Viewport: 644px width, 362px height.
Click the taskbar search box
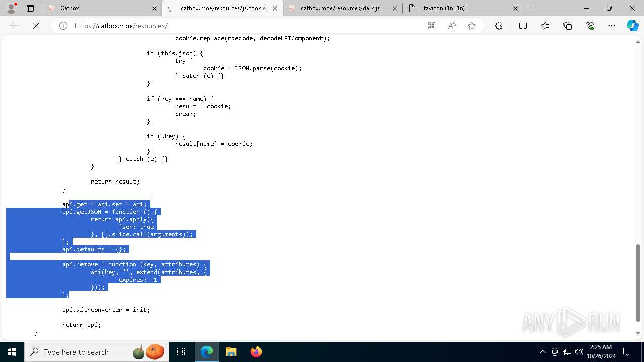click(96, 352)
